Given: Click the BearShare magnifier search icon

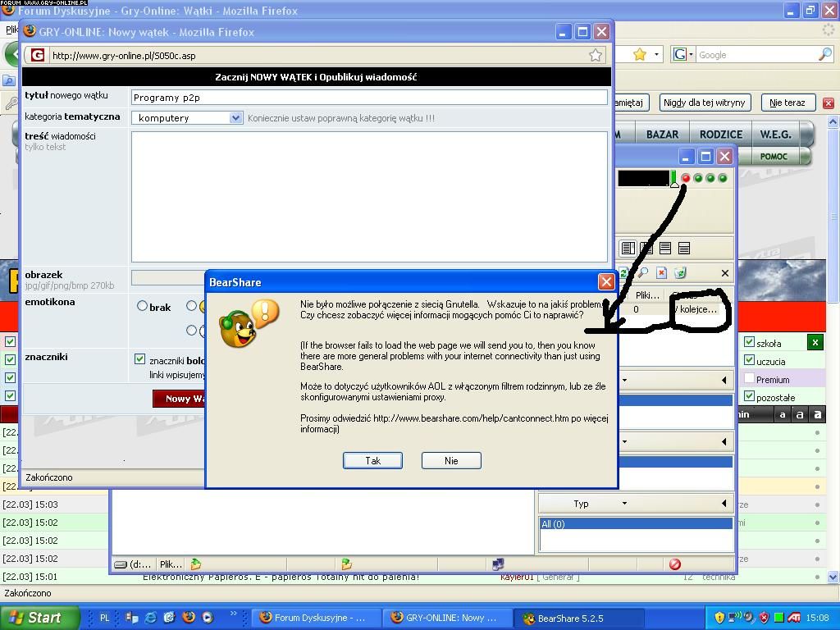Looking at the screenshot, I should tap(642, 273).
